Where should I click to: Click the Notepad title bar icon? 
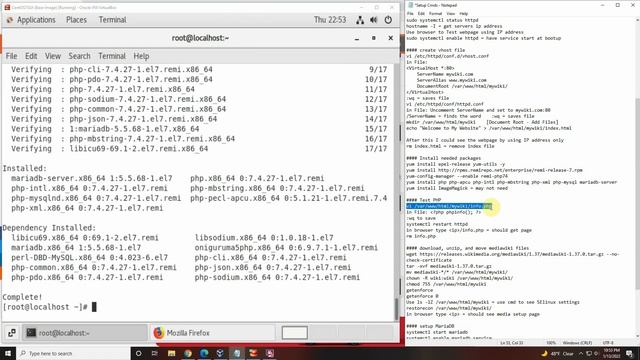[410, 5]
